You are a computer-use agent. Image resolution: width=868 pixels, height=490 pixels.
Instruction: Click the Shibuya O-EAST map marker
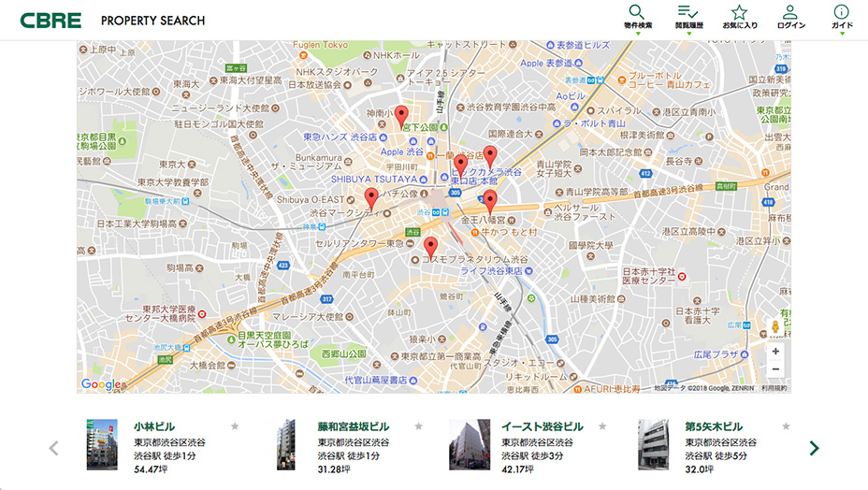point(351,199)
